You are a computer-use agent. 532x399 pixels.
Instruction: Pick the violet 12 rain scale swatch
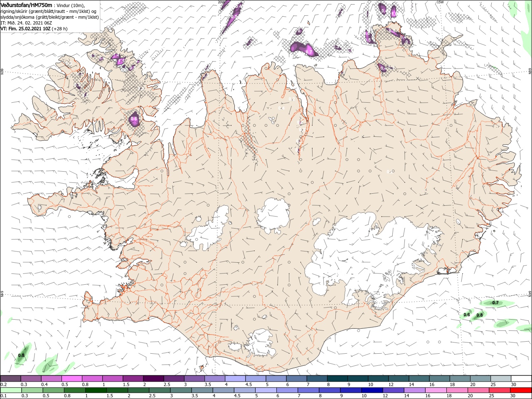[393, 390]
